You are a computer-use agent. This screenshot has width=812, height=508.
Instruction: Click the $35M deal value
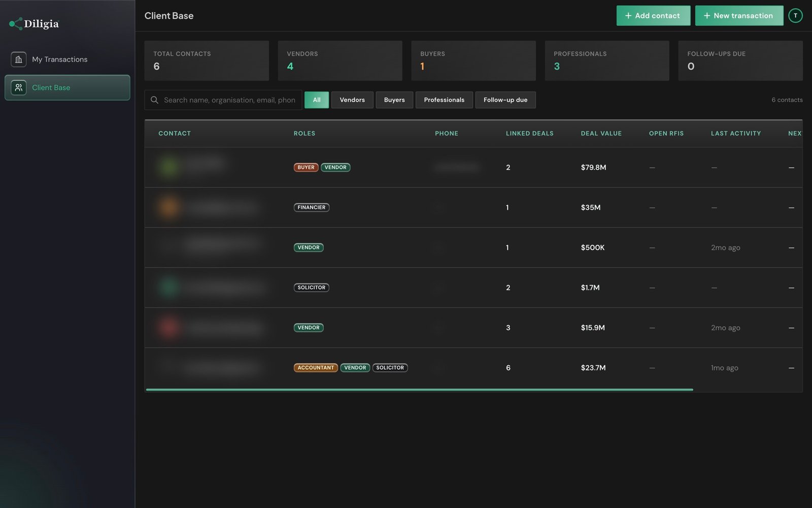(x=591, y=208)
